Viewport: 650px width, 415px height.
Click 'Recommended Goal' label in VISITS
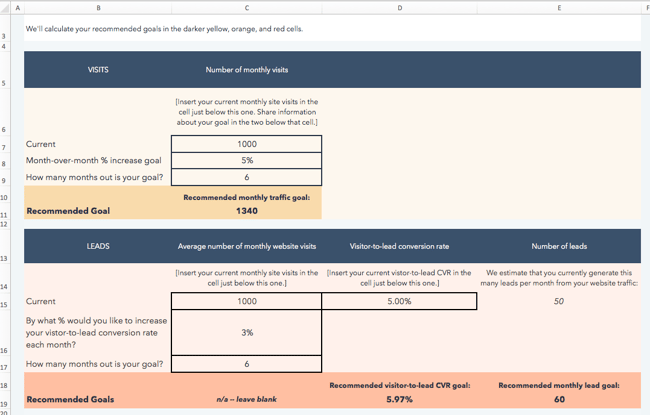coord(68,211)
